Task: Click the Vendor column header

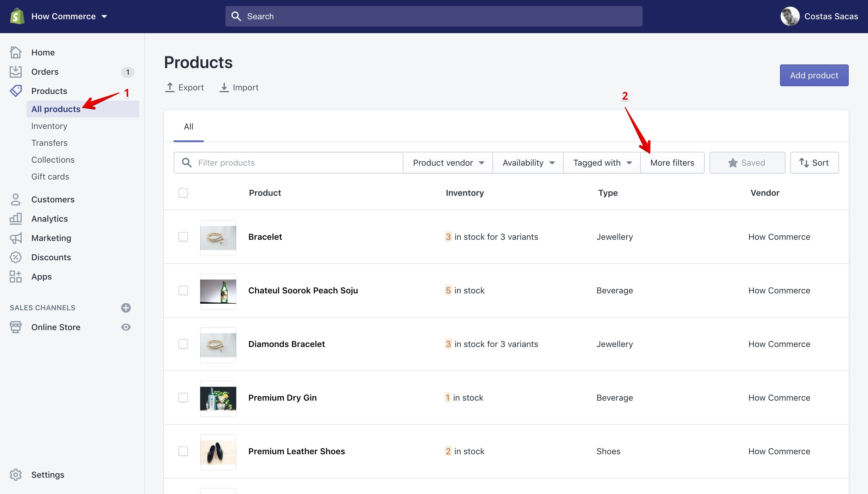Action: coord(765,193)
